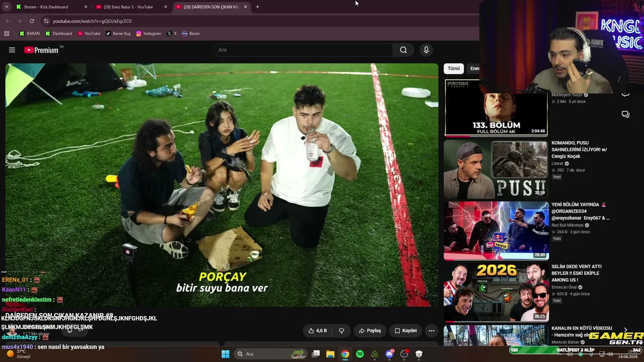Screen dimensions: 644x362
Task: Switch to the Enes Batur S - YouTube tab
Action: pyautogui.click(x=128, y=7)
